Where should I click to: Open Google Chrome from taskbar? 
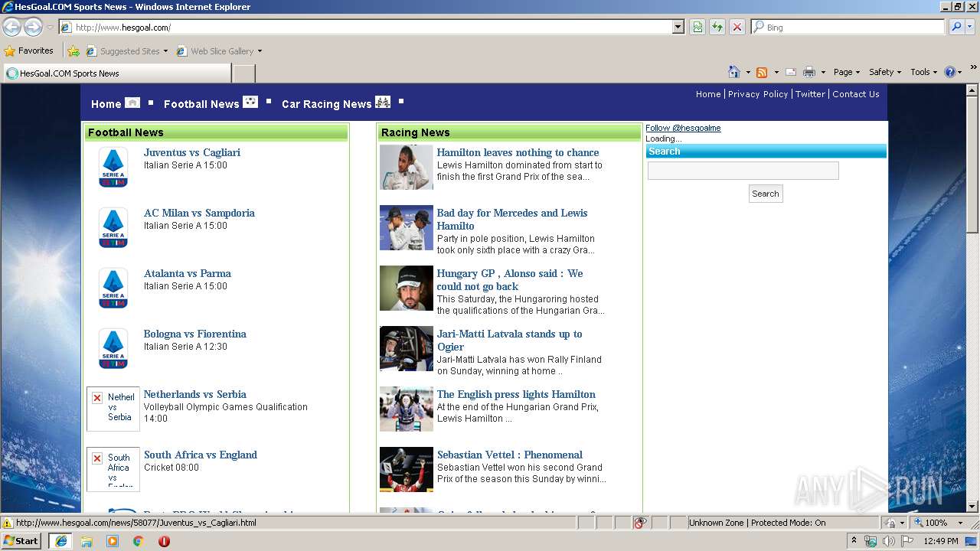pyautogui.click(x=139, y=541)
